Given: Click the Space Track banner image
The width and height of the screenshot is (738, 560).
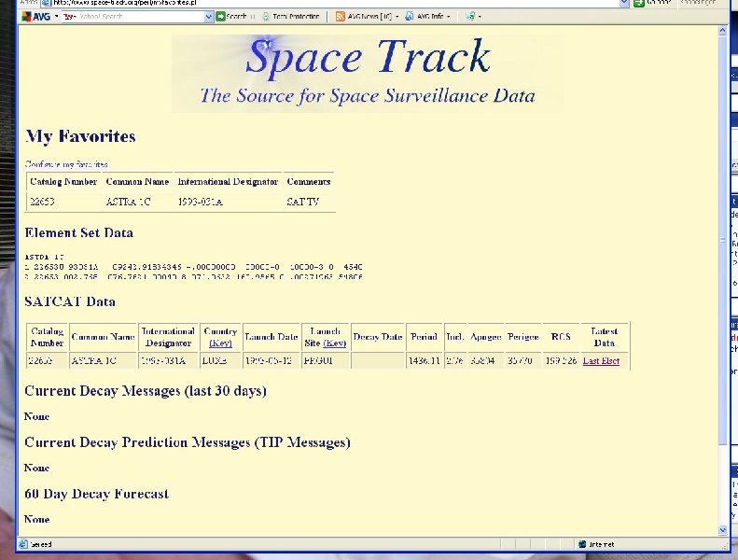Looking at the screenshot, I should pos(367,73).
